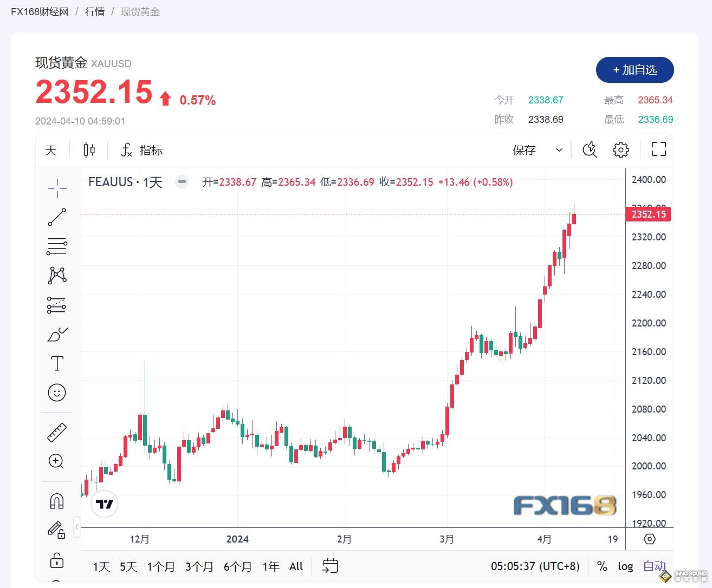Viewport: 712px width, 588px height.
Task: Select the 1年 time range
Action: 270,566
